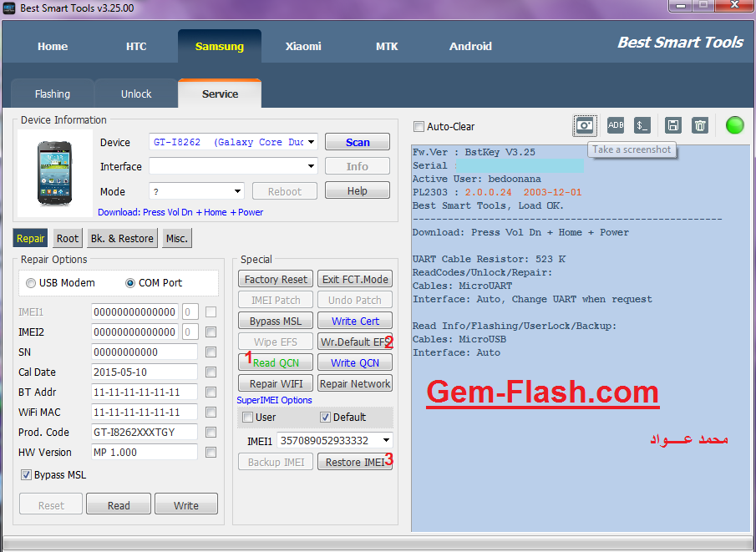Viewport: 756px width, 552px height.
Task: Clear the log with the trash icon
Action: [699, 125]
